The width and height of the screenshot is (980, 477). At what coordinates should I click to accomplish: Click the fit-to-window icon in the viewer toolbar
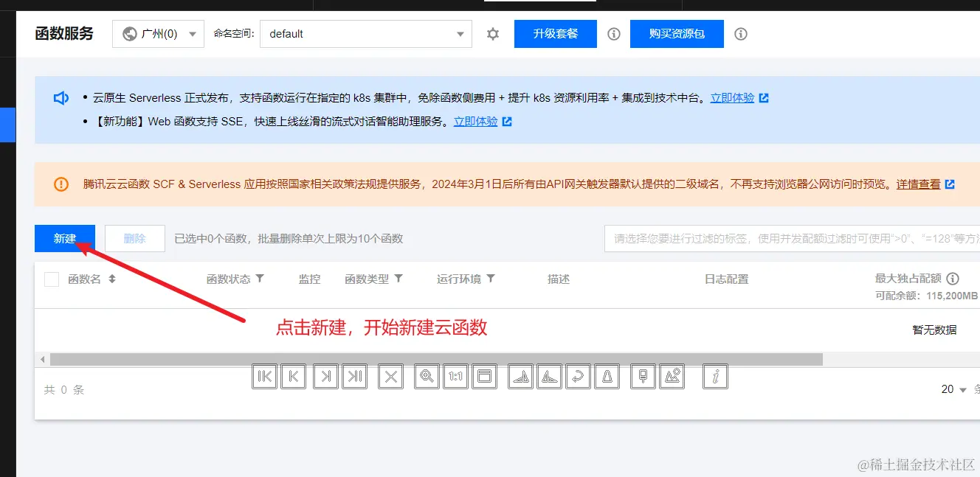[x=485, y=377]
